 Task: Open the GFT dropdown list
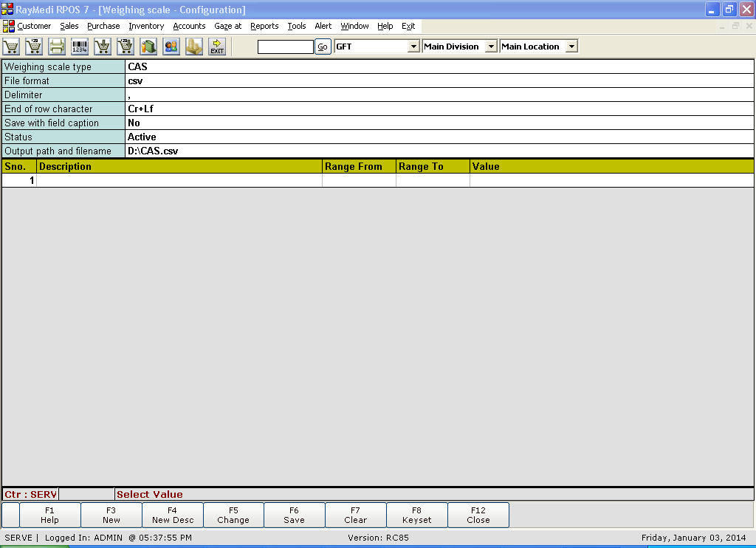[x=413, y=47]
